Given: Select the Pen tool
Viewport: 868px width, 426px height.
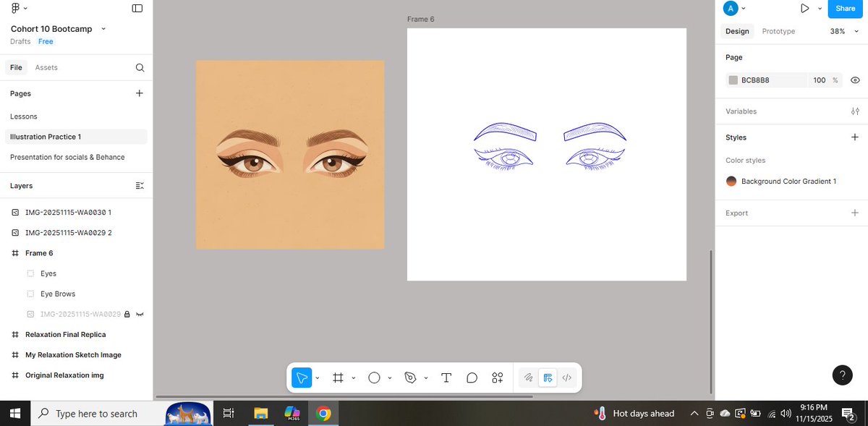Looking at the screenshot, I should tap(410, 377).
